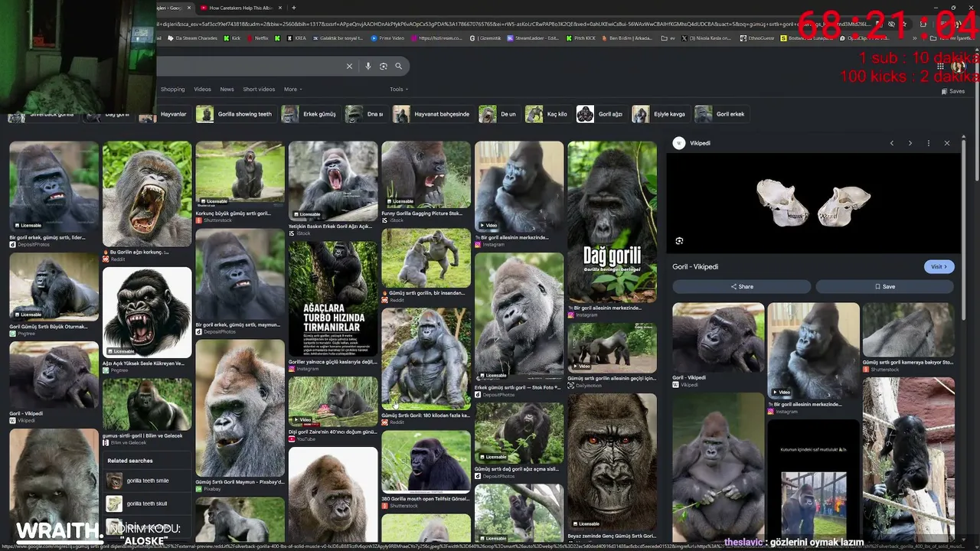Open a new browser tab

click(294, 8)
